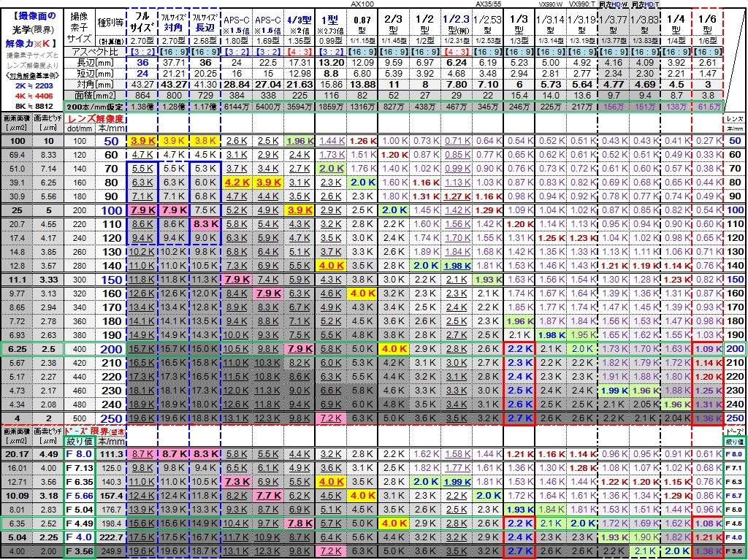Viewport: 748px width, 560px height.
Task: Click the アスペクト比 row label
Action: click(94, 52)
